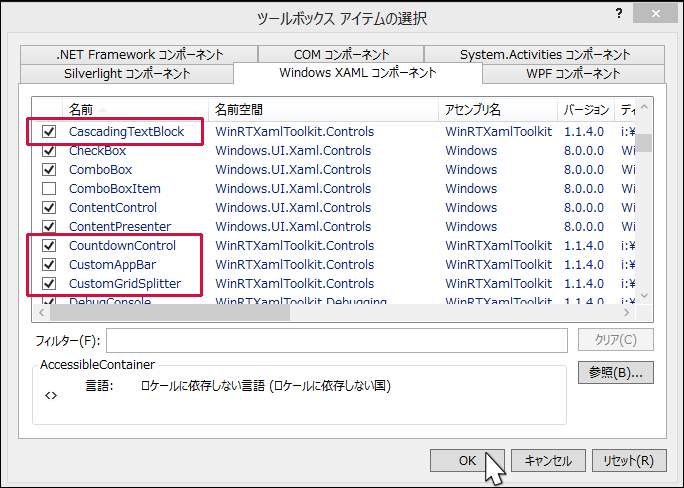The height and width of the screenshot is (488, 684).
Task: Click the vertical scrollbar thumb
Action: coord(644,143)
